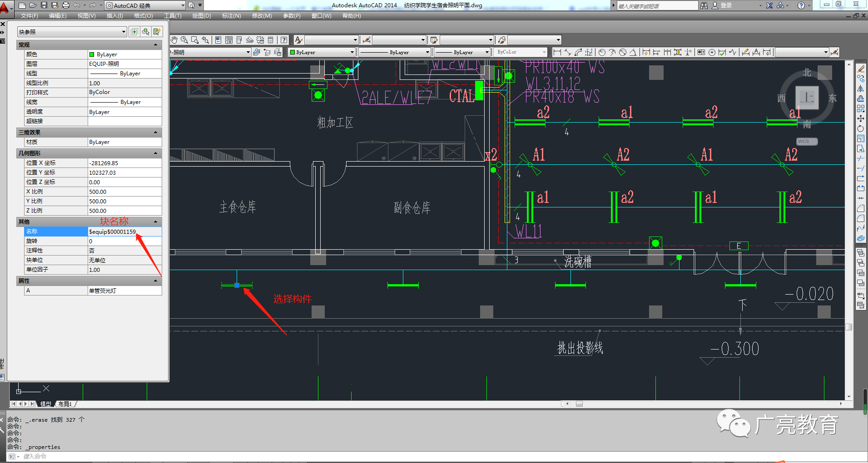The image size is (868, 463).
Task: Open the 修改(M) menu
Action: tap(262, 16)
